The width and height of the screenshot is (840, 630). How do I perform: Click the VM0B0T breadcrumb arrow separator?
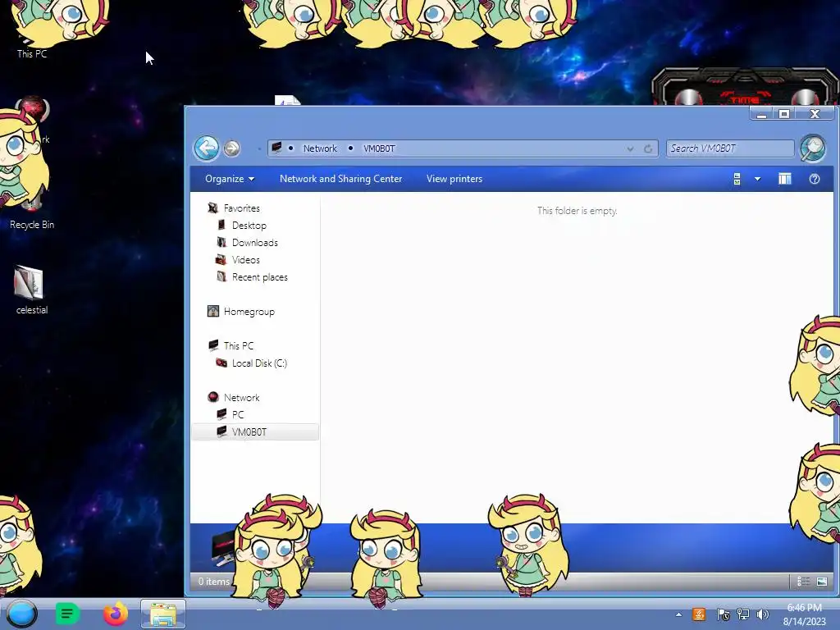tap(351, 148)
